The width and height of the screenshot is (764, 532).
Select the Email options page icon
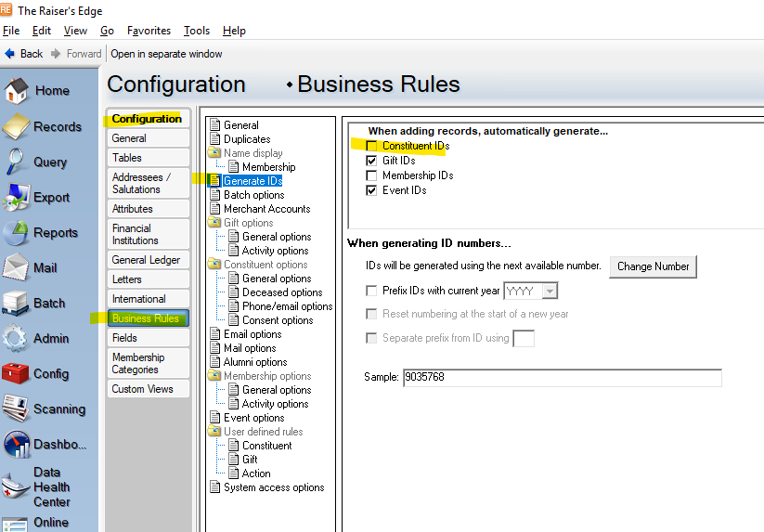[x=214, y=334]
